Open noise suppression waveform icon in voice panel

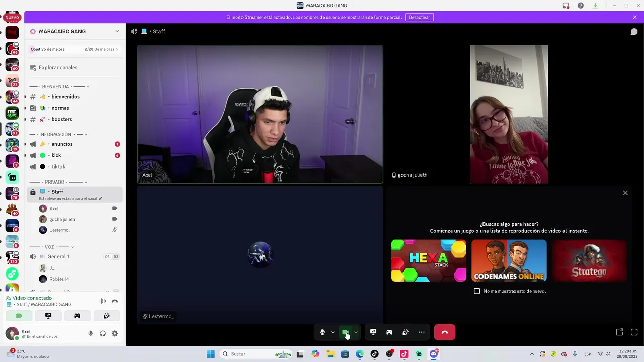[103, 301]
